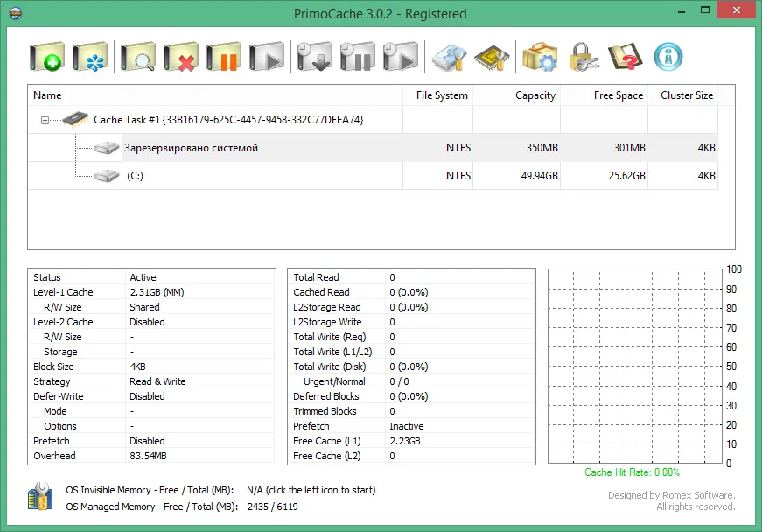Collapse the Cache Task #1 tree node
The height and width of the screenshot is (532, 762).
tap(45, 120)
